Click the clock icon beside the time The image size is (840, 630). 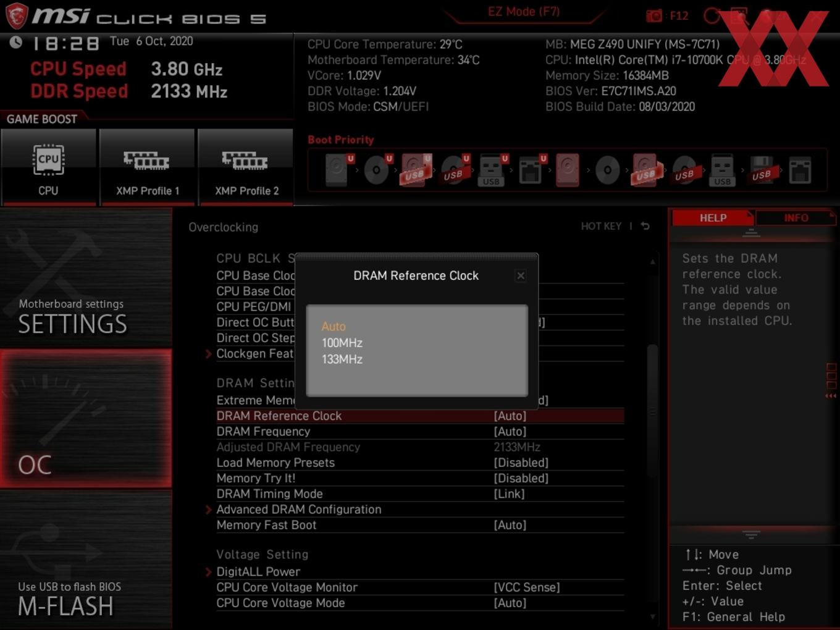click(15, 42)
